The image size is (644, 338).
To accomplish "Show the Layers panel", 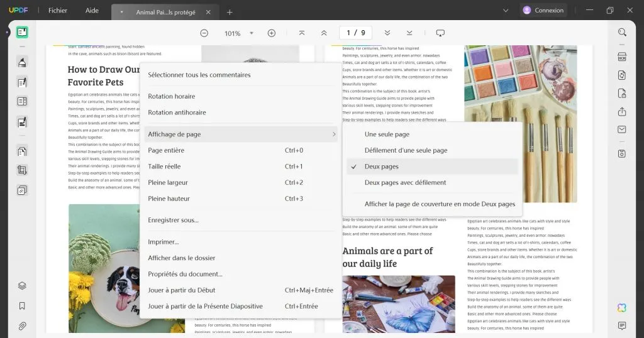I will [22, 286].
